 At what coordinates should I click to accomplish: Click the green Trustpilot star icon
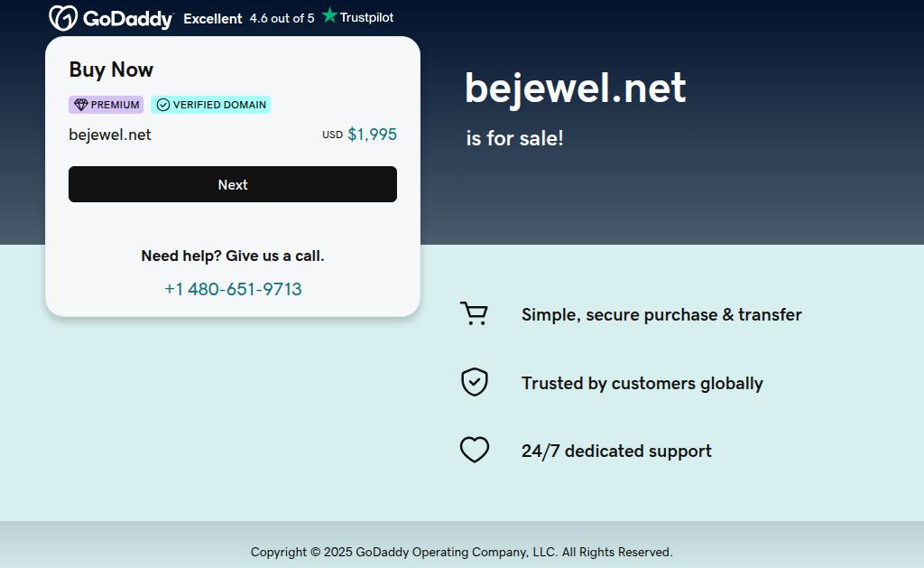[x=329, y=15]
